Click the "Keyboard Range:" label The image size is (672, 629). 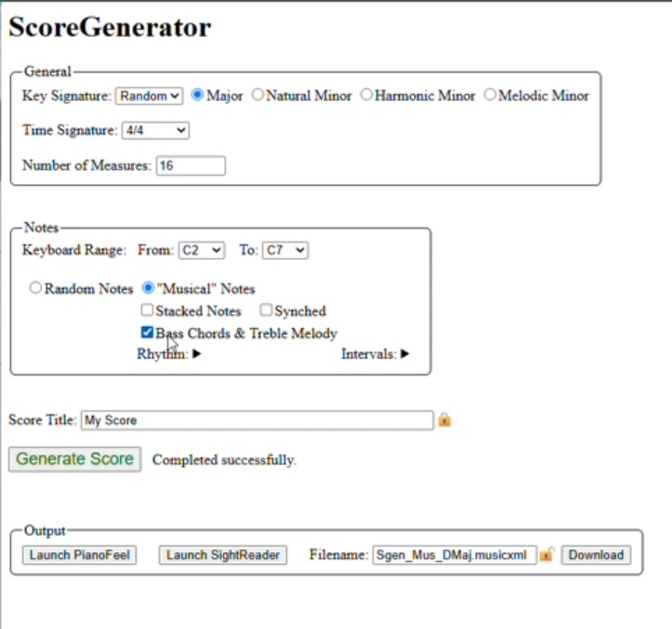coord(74,250)
